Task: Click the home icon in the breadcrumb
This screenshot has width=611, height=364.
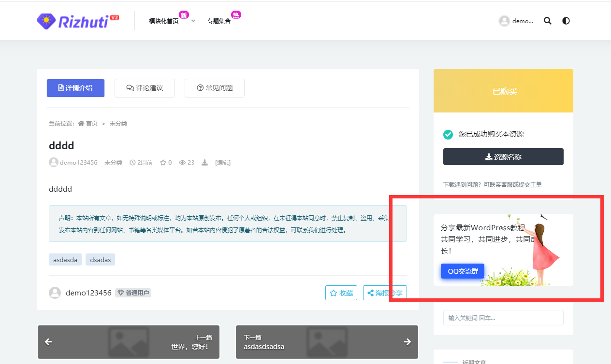Action: click(80, 123)
